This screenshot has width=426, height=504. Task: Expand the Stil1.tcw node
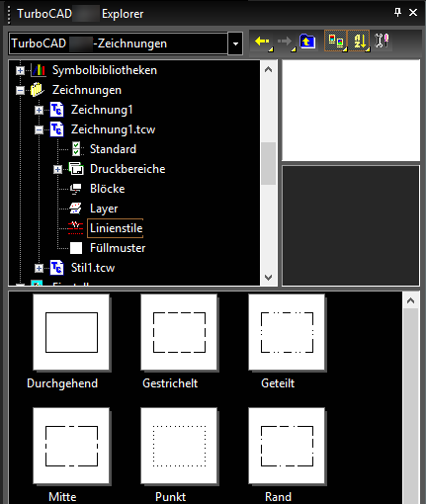[40, 268]
